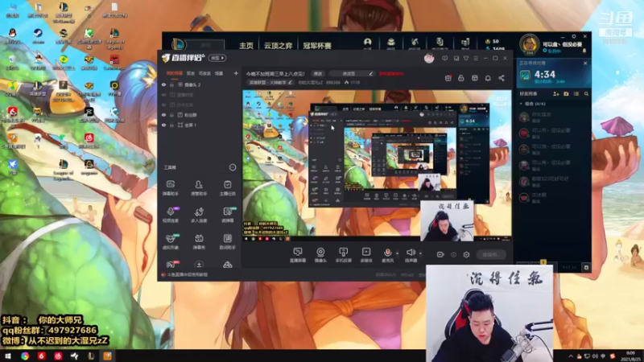Toggle lock on 全屏 1 source
The image size is (644, 362).
pos(171,125)
